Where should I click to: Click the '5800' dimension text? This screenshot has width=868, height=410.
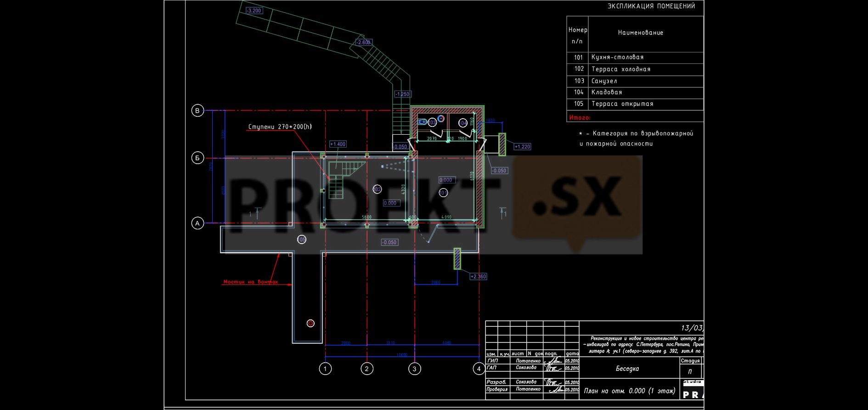(366, 217)
